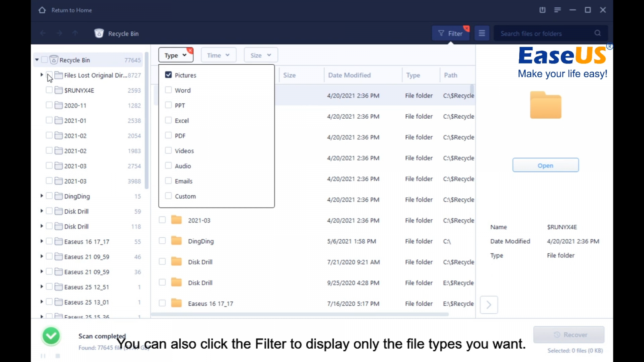Screen dimensions: 644x362
Task: Check the Word file type
Action: point(168,90)
